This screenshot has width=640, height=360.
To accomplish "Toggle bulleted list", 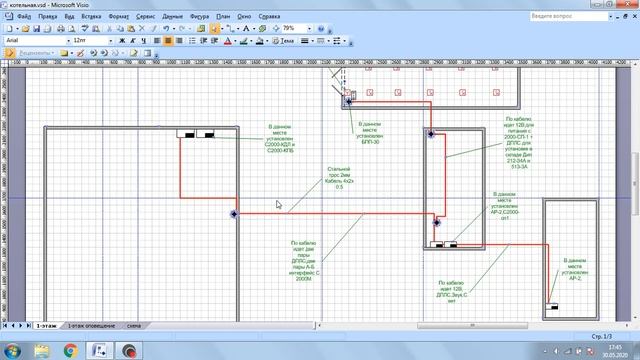I will (192, 40).
